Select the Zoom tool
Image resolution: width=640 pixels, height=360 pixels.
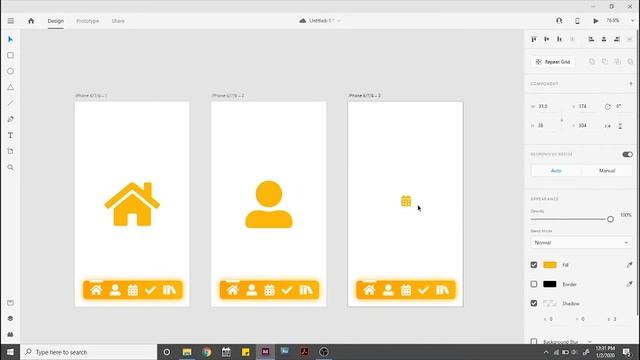tap(10, 167)
